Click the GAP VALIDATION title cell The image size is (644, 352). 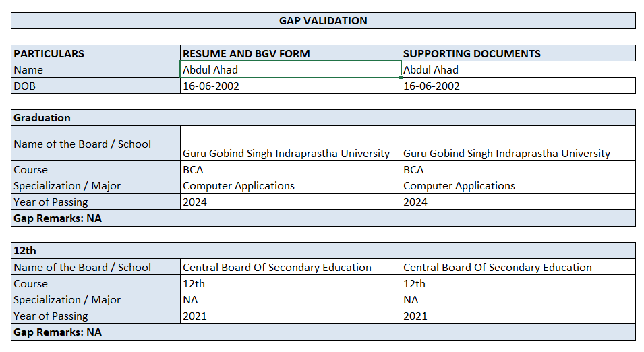(323, 21)
